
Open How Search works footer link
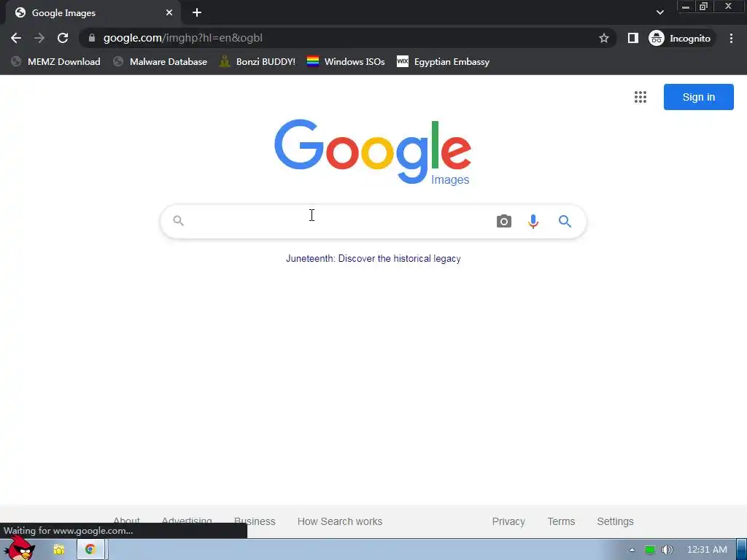(340, 521)
